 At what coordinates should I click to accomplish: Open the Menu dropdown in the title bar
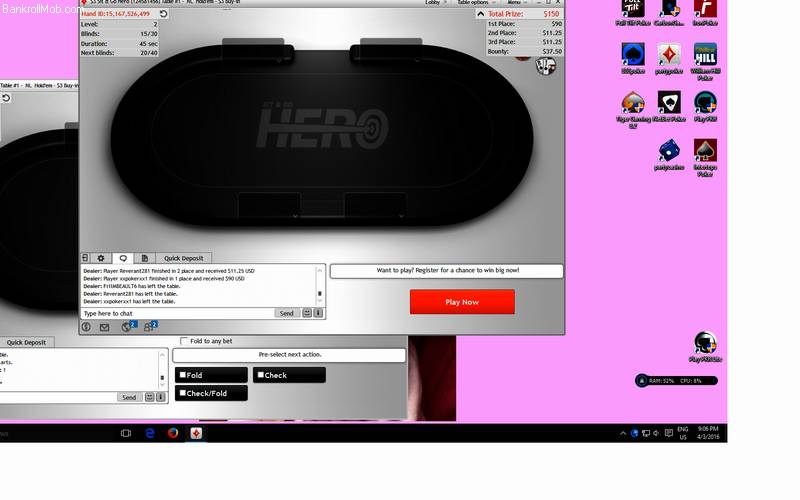pos(514,3)
